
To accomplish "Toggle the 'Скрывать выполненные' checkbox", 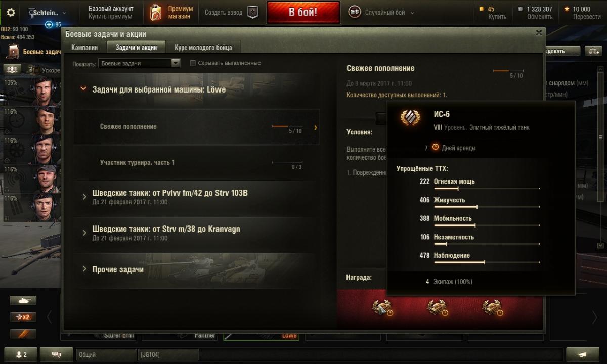I will tap(193, 63).
